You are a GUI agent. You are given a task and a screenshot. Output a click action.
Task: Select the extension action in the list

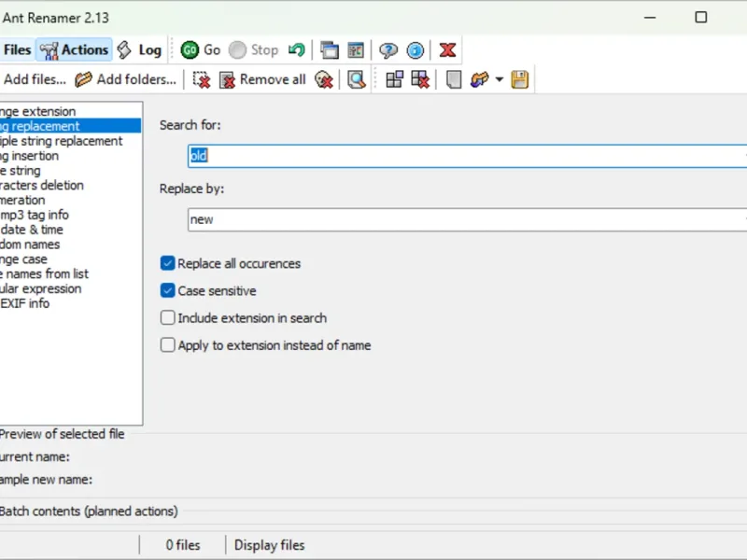coord(71,111)
